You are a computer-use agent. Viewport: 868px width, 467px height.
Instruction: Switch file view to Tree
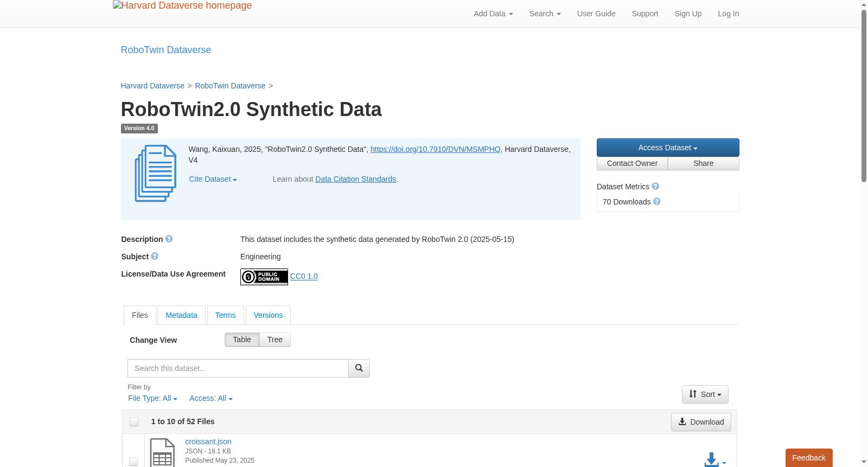[275, 340]
